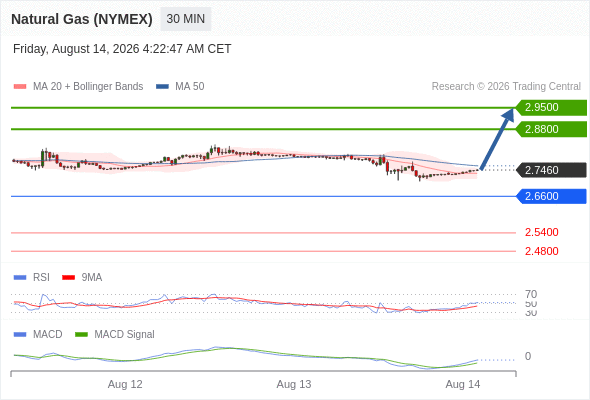Click the red 2.5400 support label
590x400 pixels.
pos(541,232)
